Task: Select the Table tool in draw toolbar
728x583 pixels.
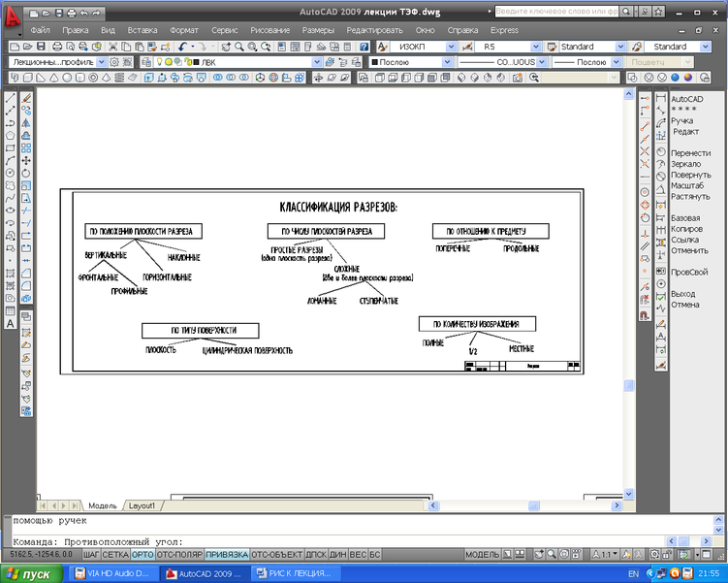Action: [10, 311]
